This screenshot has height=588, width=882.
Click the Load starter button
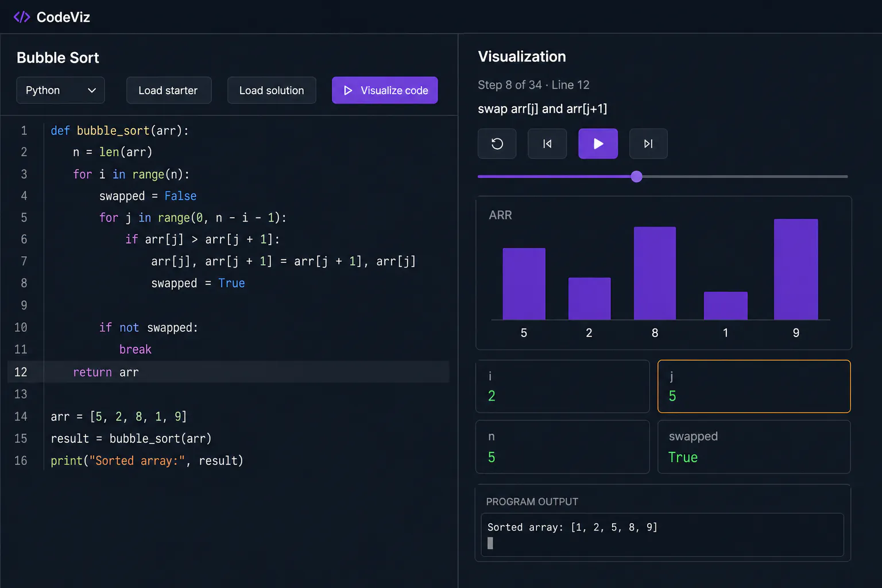169,90
